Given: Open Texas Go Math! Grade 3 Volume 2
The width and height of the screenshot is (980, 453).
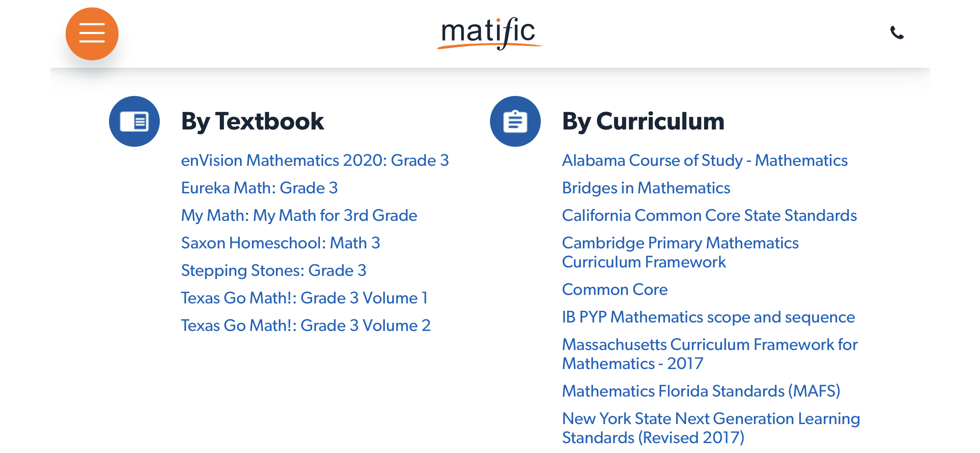Looking at the screenshot, I should (306, 326).
